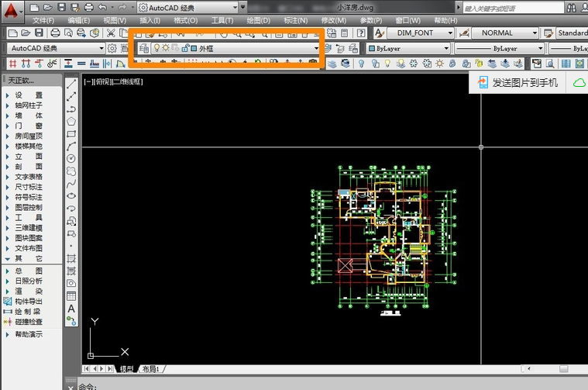Open the 视图(V) menu
The image size is (588, 390).
pos(115,20)
